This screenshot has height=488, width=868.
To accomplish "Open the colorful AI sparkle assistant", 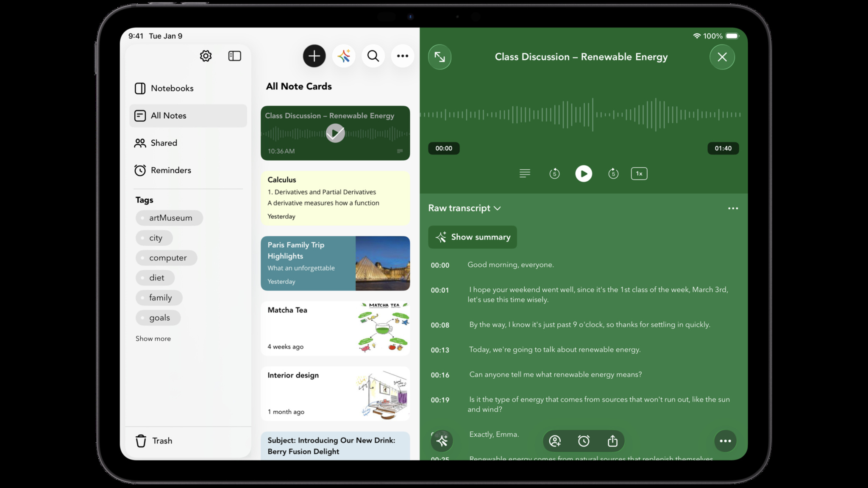I will 344,56.
